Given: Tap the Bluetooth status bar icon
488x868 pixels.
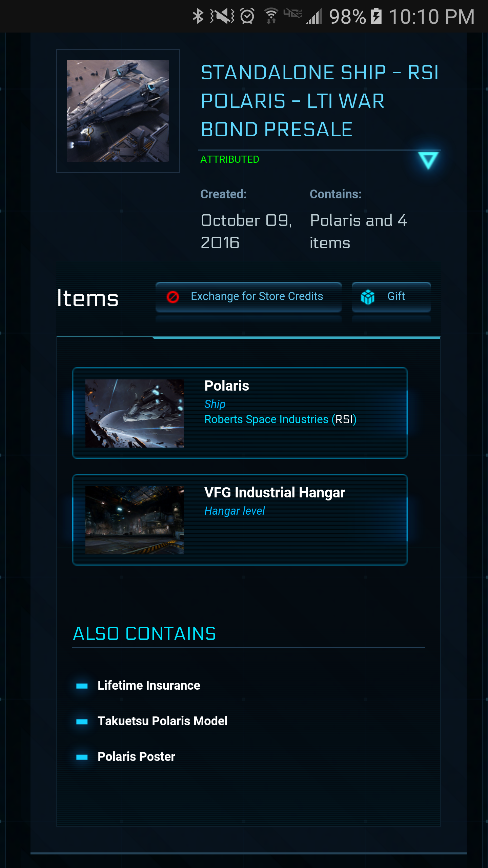Looking at the screenshot, I should tap(198, 16).
